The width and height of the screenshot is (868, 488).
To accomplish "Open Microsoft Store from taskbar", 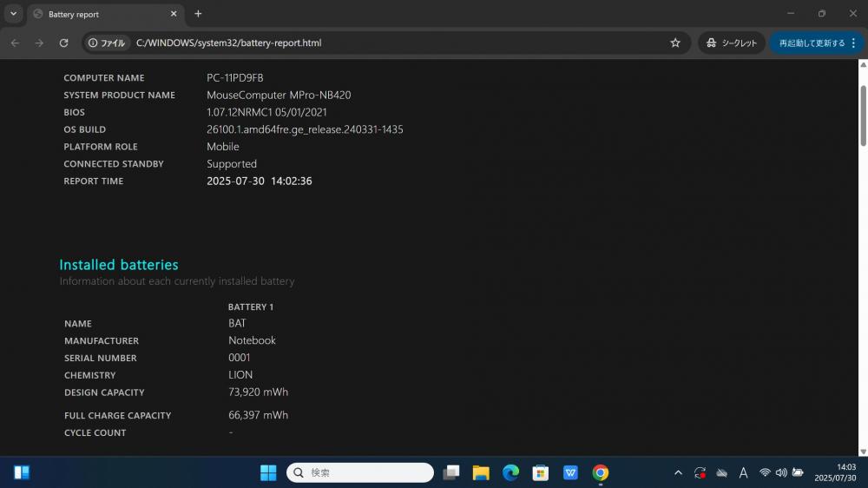I will [x=541, y=472].
